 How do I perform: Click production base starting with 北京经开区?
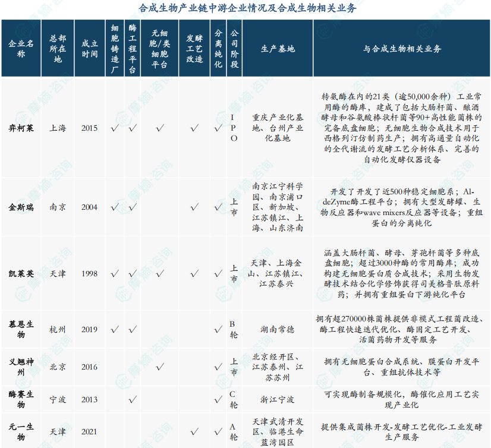[x=278, y=367]
